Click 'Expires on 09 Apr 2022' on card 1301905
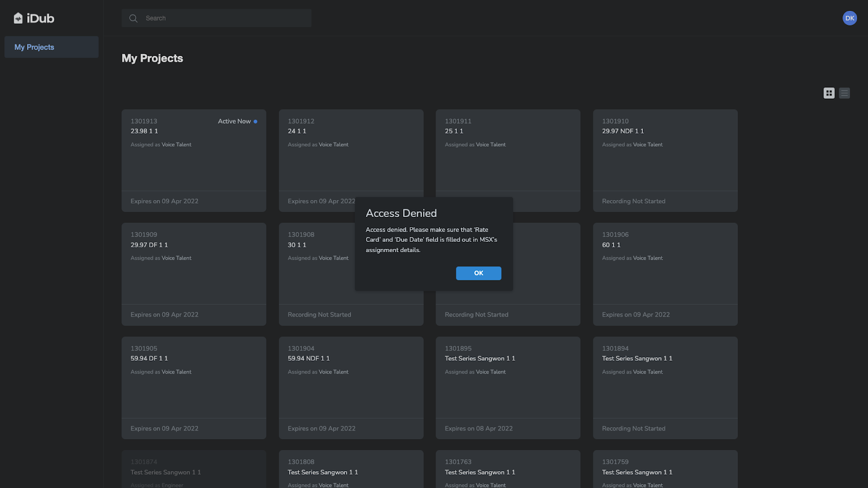This screenshot has width=868, height=488. (x=164, y=428)
